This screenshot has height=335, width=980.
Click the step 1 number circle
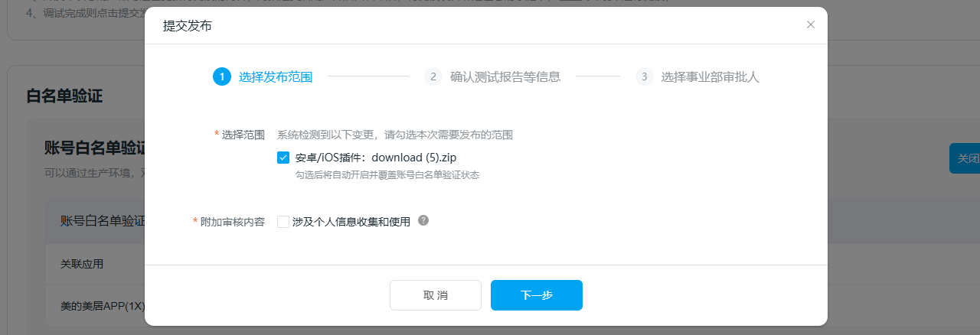(x=221, y=76)
